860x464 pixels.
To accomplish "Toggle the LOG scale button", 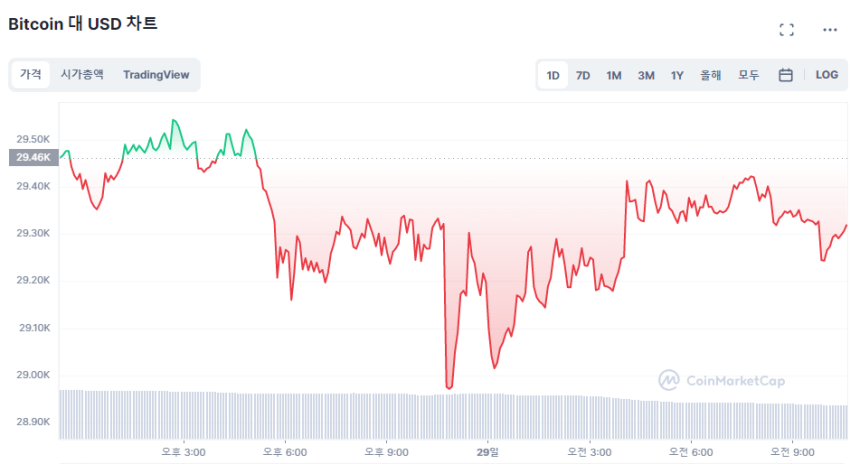I will click(x=827, y=75).
